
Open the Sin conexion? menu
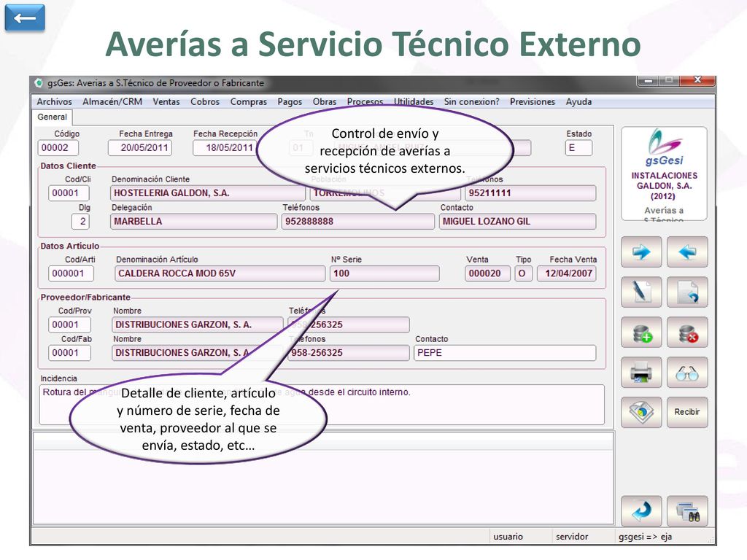[x=472, y=101]
